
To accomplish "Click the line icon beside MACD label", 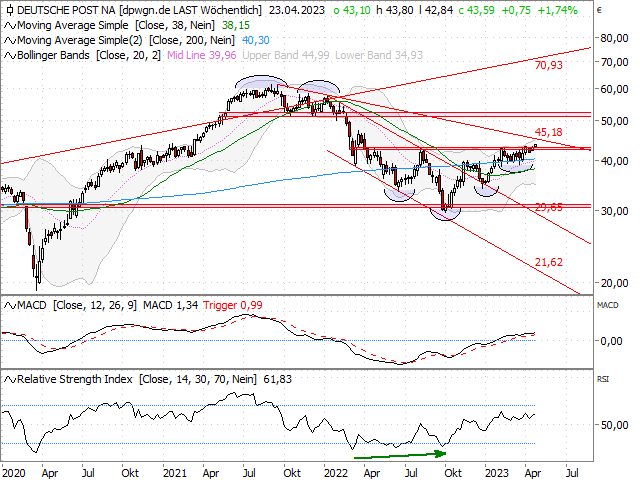I will pyautogui.click(x=10, y=305).
